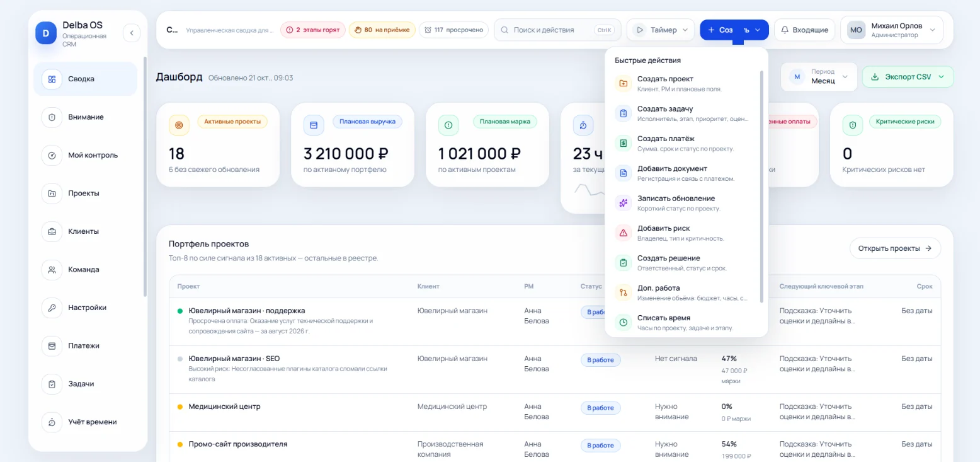980x462 pixels.
Task: Go to Внимание section
Action: coord(85,117)
